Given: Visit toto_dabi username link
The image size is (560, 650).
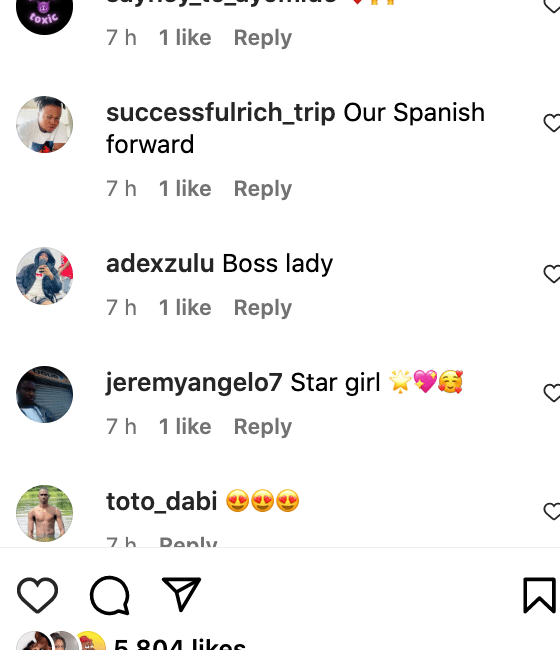Looking at the screenshot, I should 162,501.
